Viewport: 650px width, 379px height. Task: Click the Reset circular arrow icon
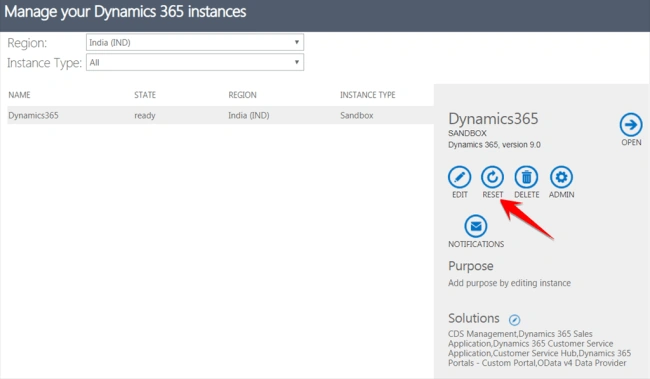point(492,177)
